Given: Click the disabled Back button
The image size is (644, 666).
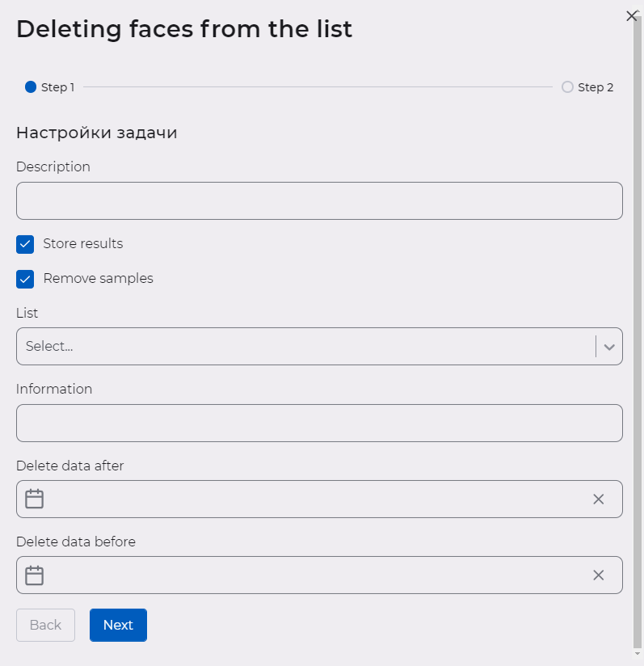Looking at the screenshot, I should [x=45, y=625].
